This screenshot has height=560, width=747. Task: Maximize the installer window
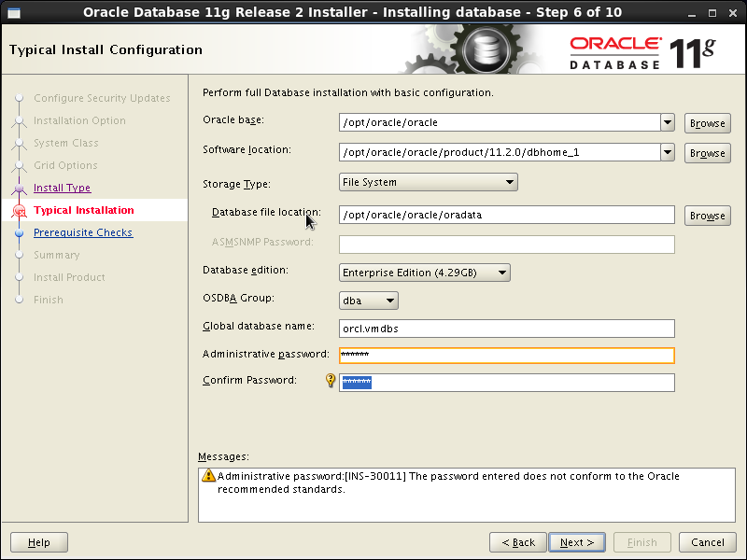712,13
